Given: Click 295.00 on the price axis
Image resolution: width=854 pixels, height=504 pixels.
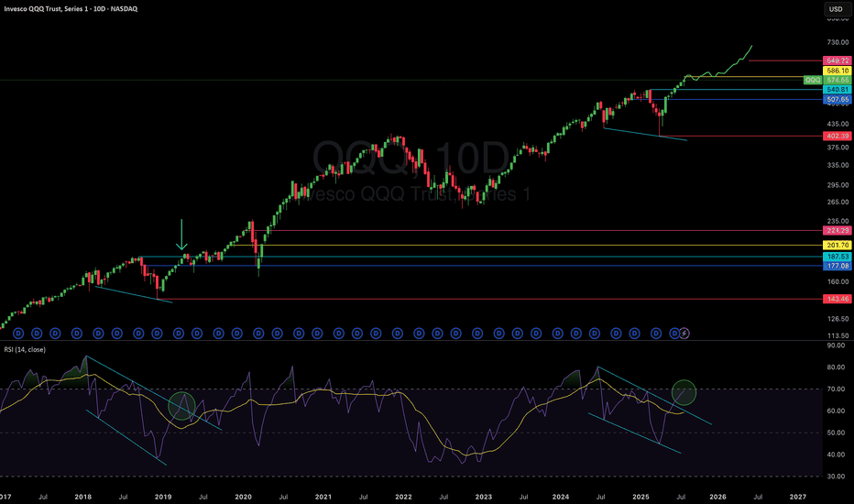Looking at the screenshot, I should [838, 185].
